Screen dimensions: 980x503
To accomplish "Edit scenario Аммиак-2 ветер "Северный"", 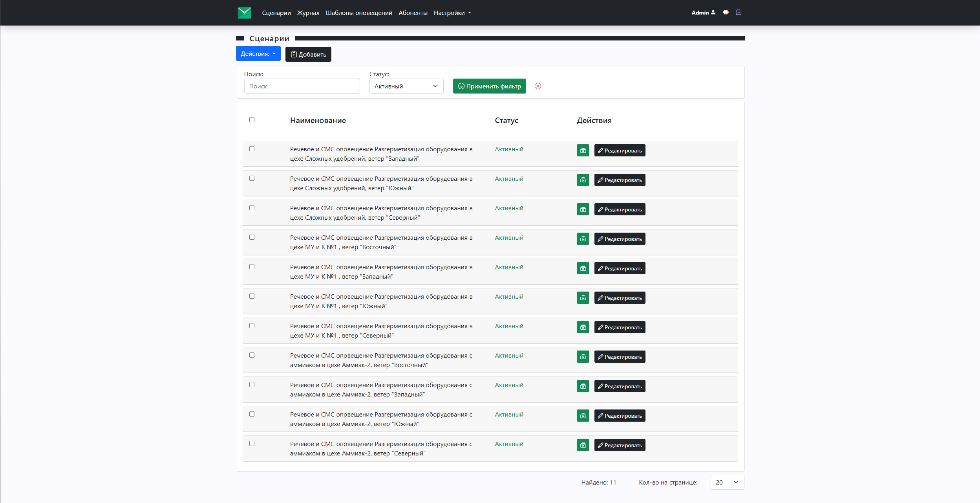I will coord(620,445).
